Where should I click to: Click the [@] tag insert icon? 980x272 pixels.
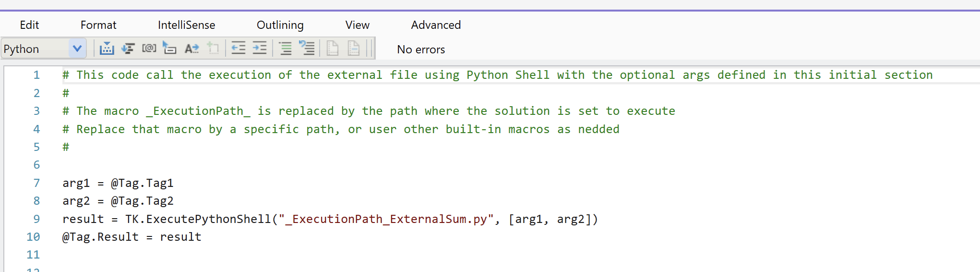149,49
